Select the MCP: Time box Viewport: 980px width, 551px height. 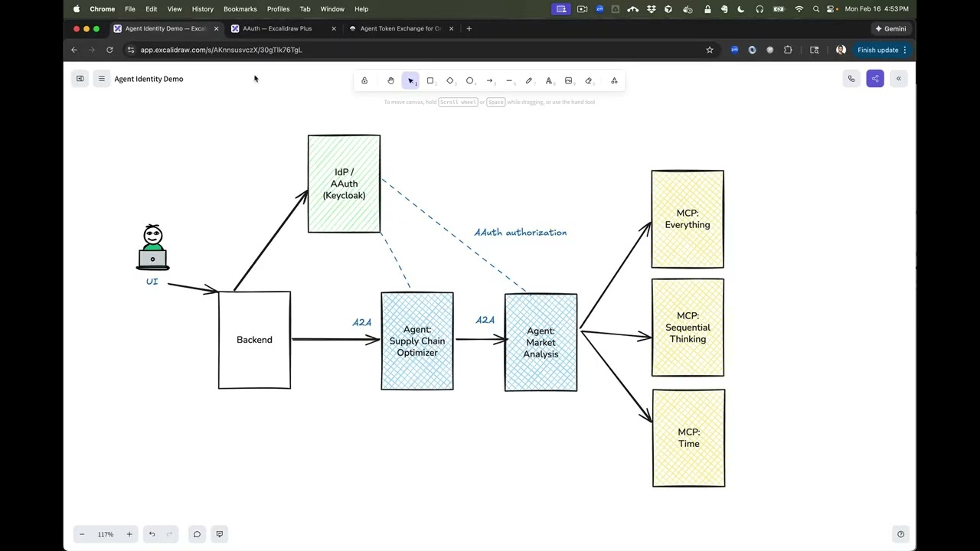[x=688, y=438]
